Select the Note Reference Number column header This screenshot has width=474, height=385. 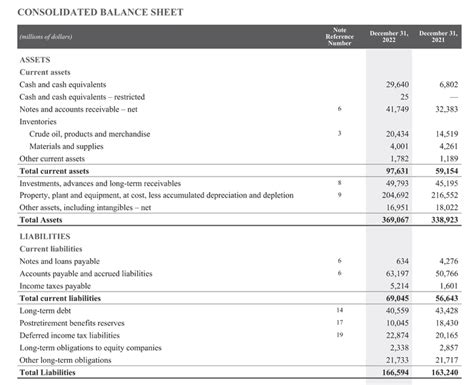339,37
